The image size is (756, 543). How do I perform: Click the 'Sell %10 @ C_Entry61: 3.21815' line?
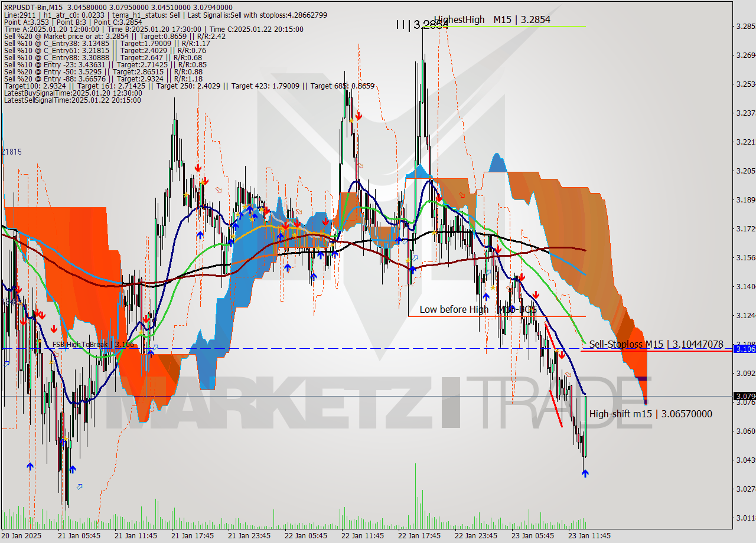(x=105, y=50)
